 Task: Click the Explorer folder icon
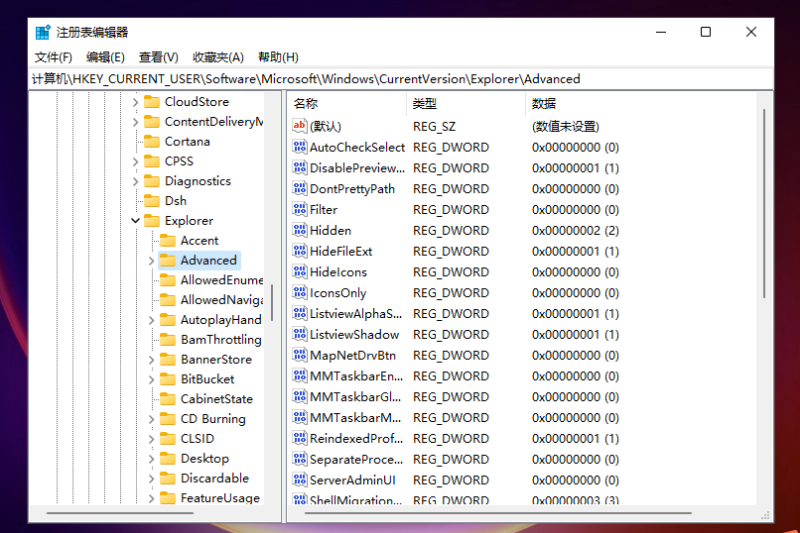click(152, 220)
